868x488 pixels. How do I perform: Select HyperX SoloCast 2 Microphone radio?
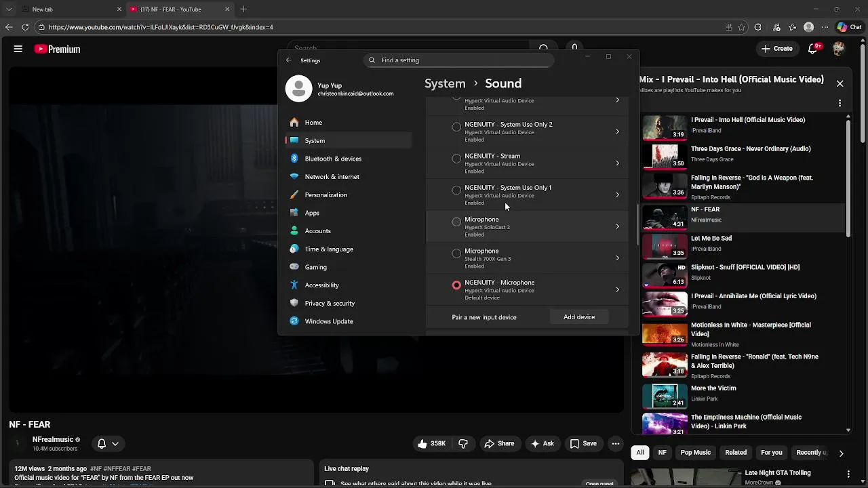456,222
